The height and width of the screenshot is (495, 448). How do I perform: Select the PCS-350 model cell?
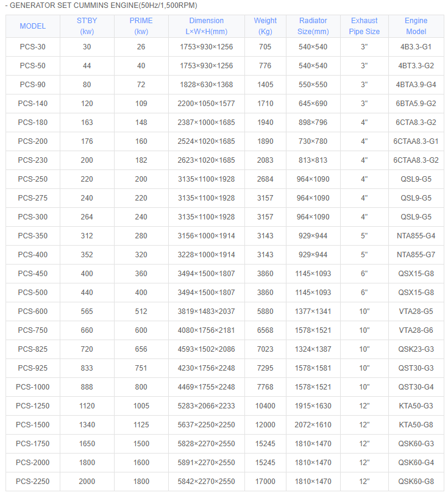(x=33, y=236)
